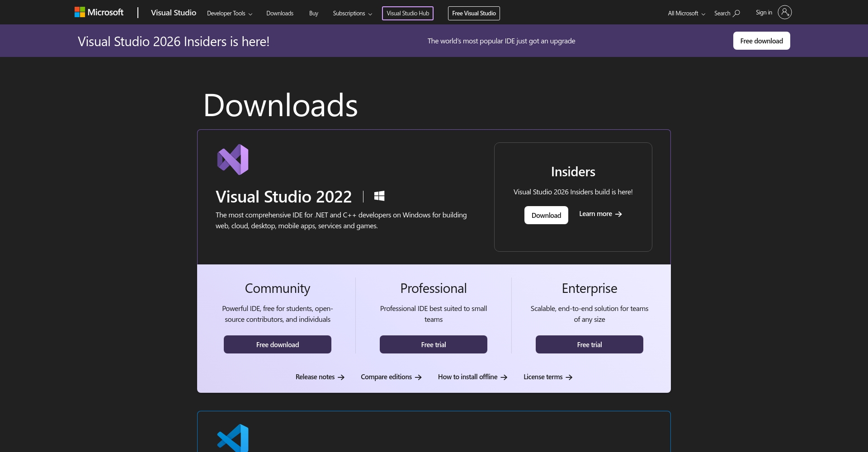
Task: Click Free download in the Insiders banner
Action: pyautogui.click(x=761, y=40)
